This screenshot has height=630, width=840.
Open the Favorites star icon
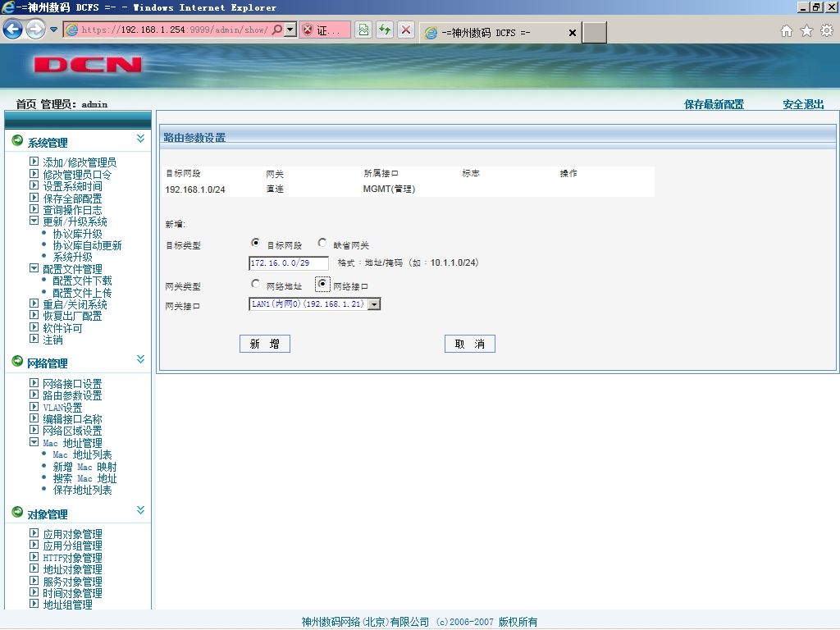click(807, 30)
